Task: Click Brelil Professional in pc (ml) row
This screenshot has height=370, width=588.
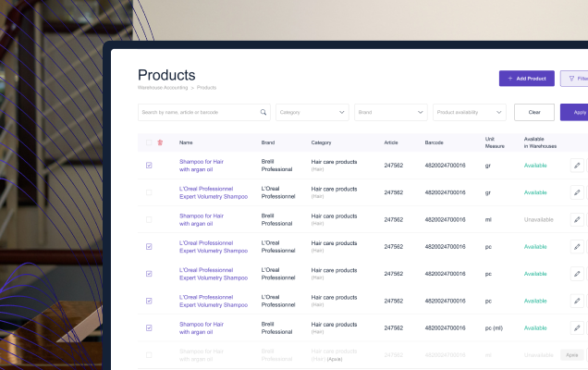Action: [276, 328]
